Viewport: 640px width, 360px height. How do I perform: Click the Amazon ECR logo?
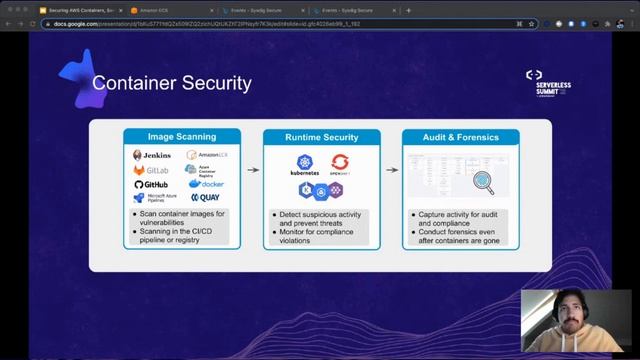coord(207,155)
